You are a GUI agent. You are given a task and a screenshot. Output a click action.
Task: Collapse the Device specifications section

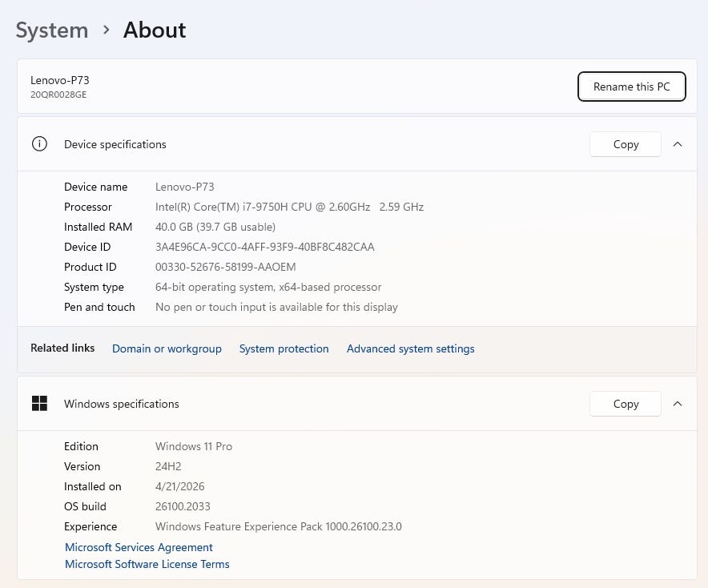pos(678,144)
